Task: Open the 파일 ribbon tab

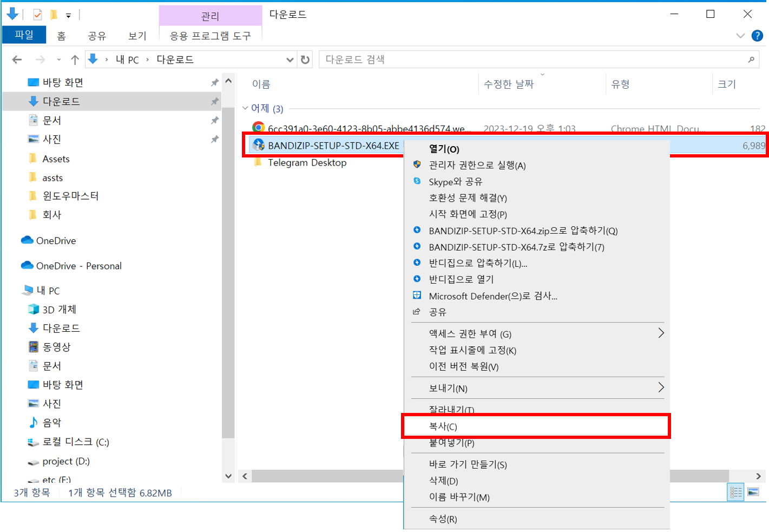Action: (x=24, y=35)
